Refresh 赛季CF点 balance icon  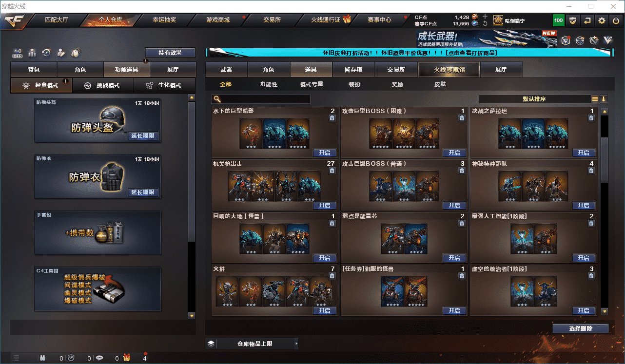(485, 23)
